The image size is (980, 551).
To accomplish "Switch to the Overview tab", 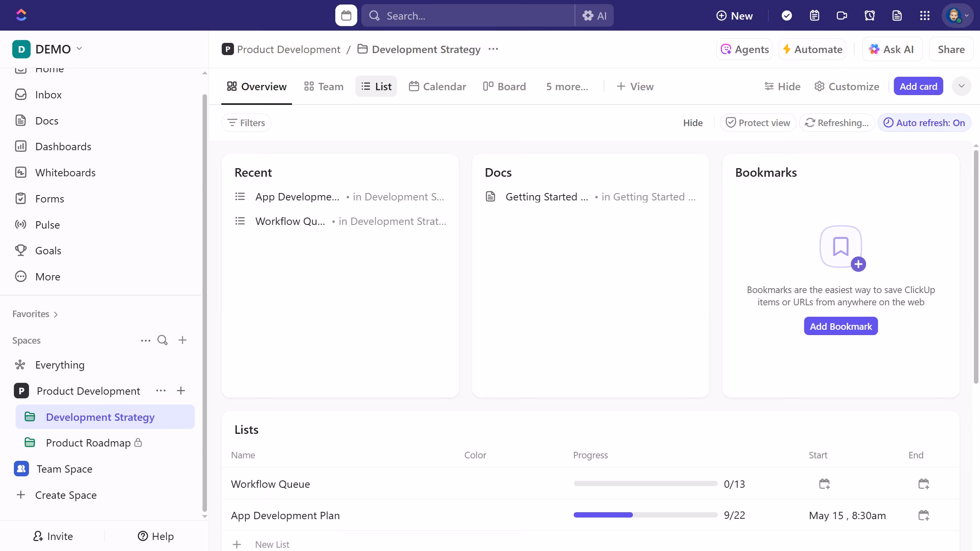I will [x=256, y=87].
